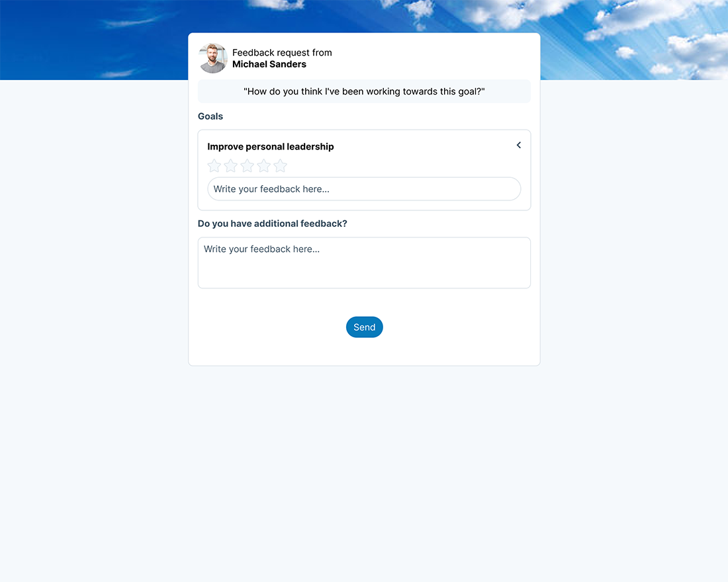Click the blue sky banner image

(x=93, y=40)
